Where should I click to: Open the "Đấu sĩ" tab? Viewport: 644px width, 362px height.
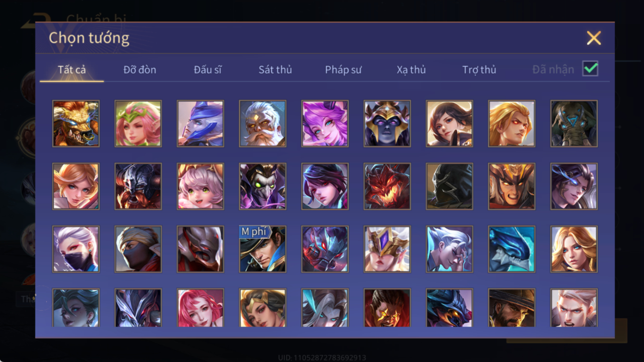(x=208, y=70)
